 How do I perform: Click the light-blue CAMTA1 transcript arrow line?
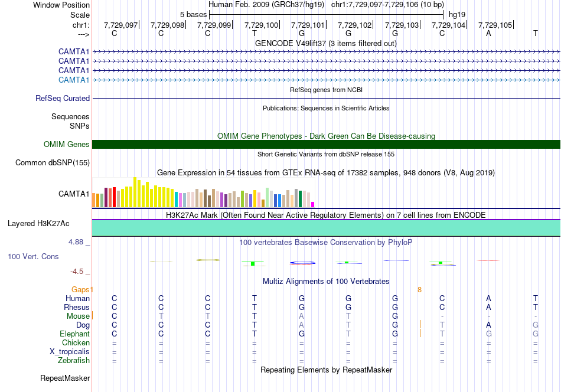click(326, 80)
